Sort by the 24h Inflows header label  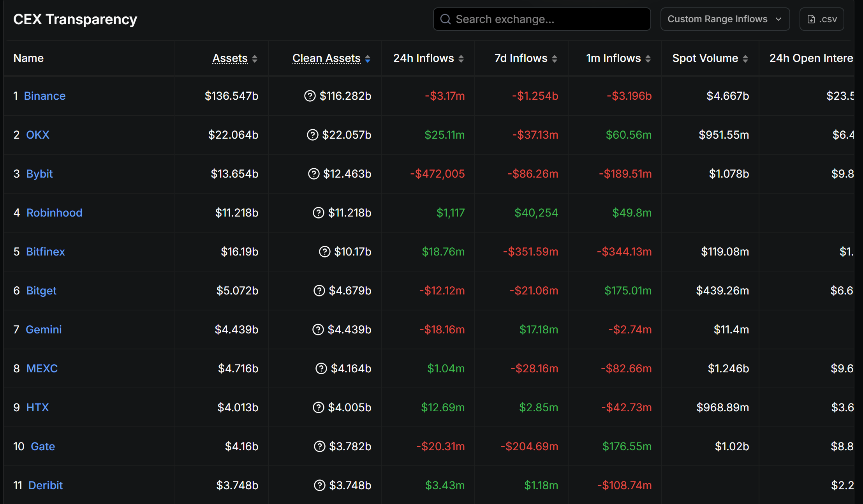[x=423, y=58]
